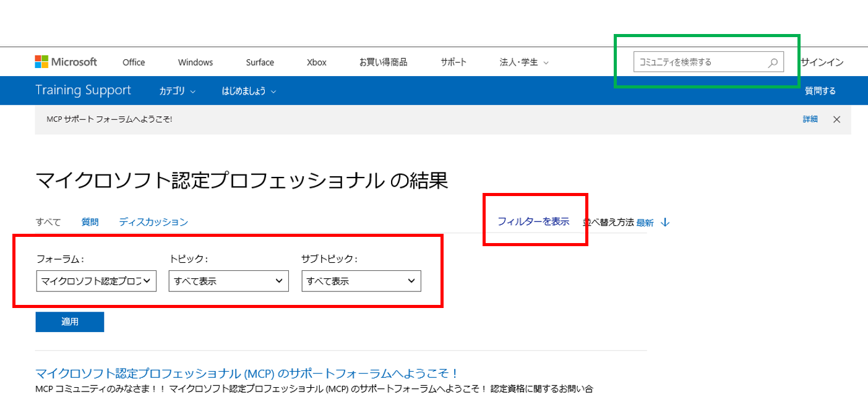Expand the カテゴリ dropdown
Screen dimensions: 868x415
pos(177,91)
